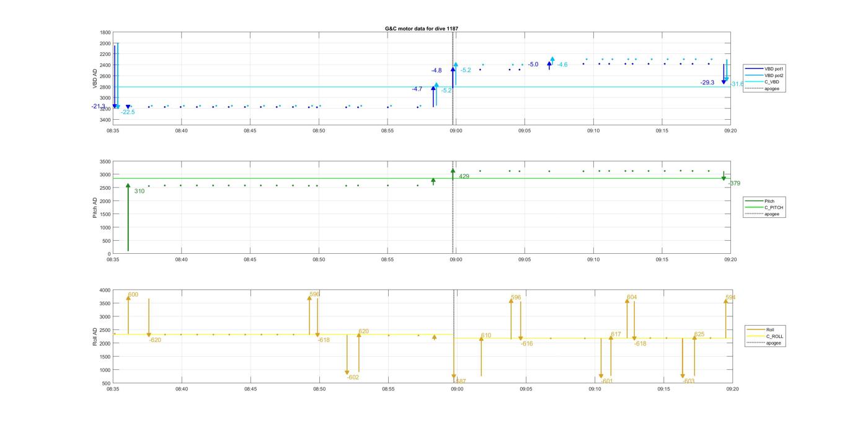This screenshot has height=430, width=868.
Task: Select the "-4.7" VBD annotation
Action: (x=417, y=89)
